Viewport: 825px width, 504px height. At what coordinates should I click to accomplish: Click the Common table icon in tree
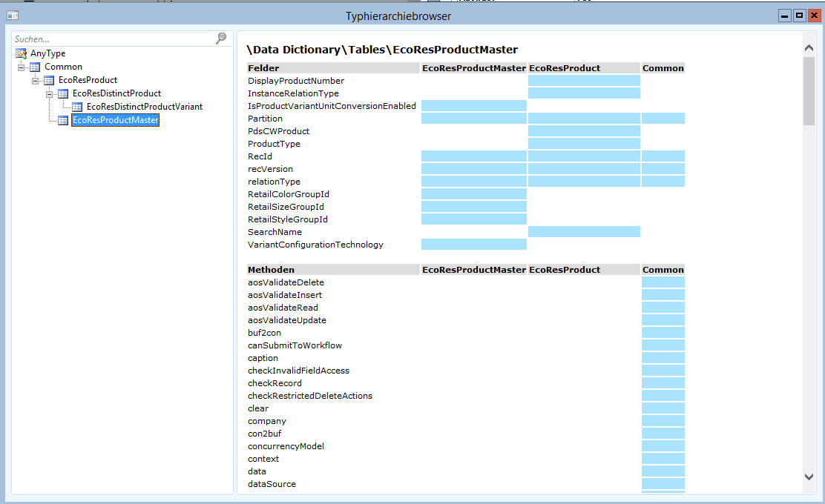tap(35, 67)
